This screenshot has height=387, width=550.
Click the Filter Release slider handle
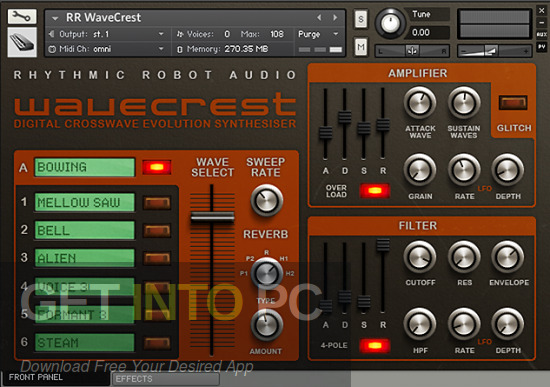click(x=383, y=245)
